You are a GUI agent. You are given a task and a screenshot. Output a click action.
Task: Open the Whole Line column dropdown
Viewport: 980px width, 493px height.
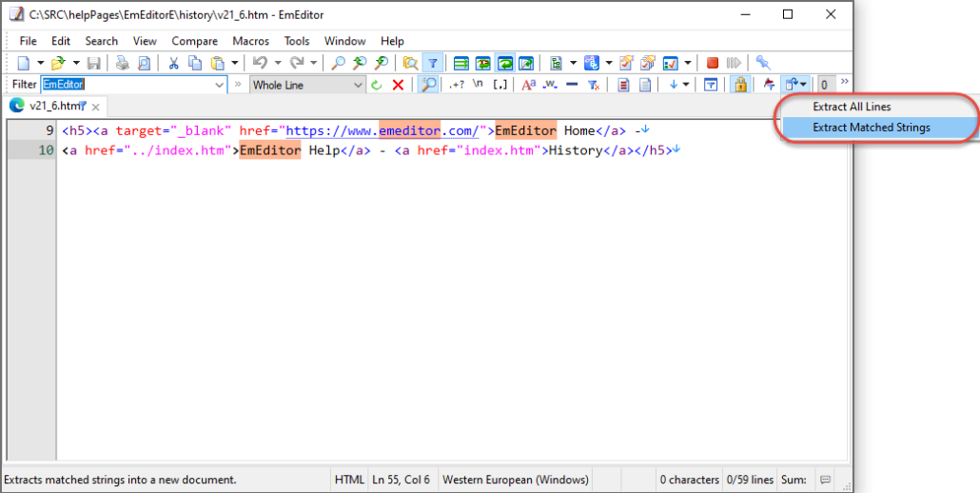(307, 85)
